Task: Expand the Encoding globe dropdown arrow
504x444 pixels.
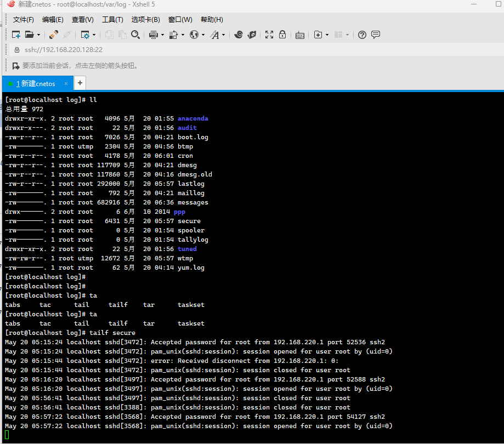Action: (203, 35)
